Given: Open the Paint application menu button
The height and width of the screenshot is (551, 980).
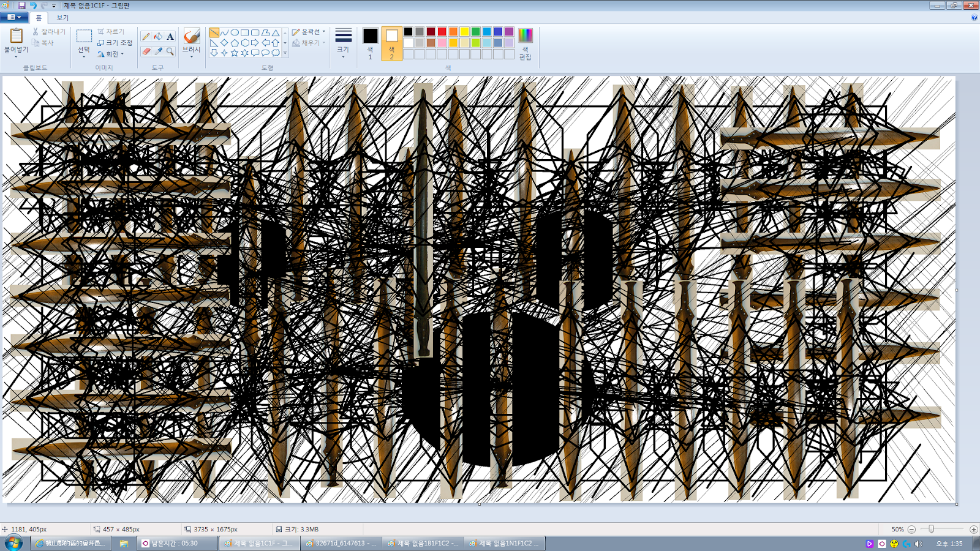Looking at the screenshot, I should (x=14, y=17).
